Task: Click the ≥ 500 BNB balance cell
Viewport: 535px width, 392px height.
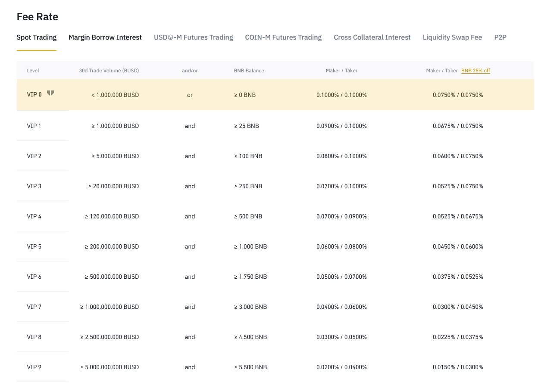Action: coord(248,216)
